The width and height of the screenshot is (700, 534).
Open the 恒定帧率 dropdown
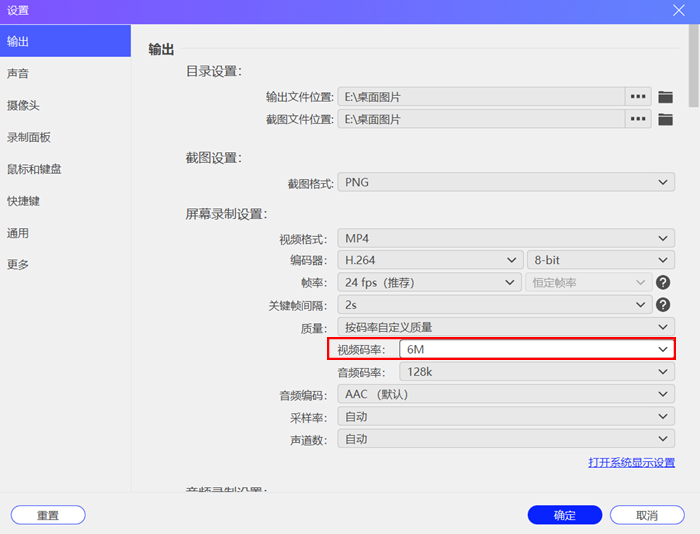(x=589, y=283)
